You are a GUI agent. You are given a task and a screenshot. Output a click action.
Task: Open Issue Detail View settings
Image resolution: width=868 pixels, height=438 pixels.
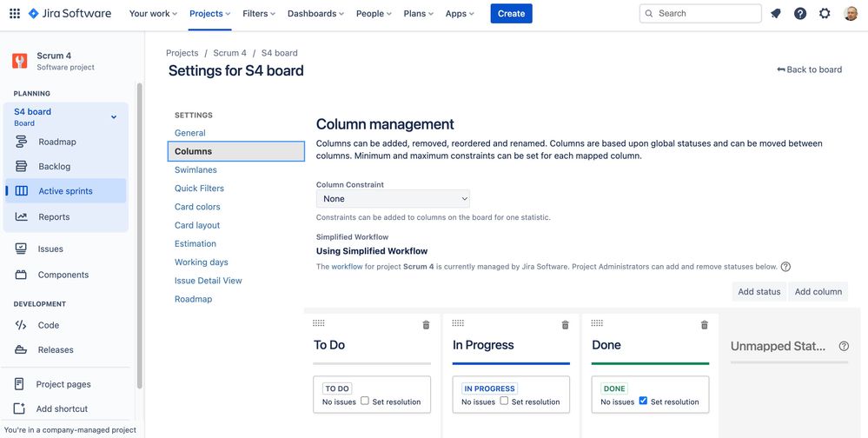pyautogui.click(x=209, y=281)
